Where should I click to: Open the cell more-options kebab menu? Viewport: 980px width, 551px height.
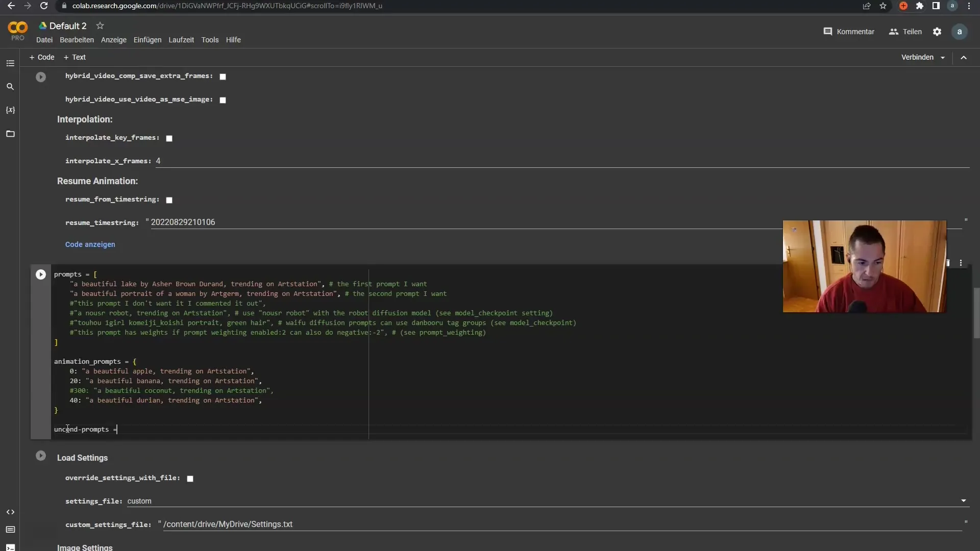(961, 263)
